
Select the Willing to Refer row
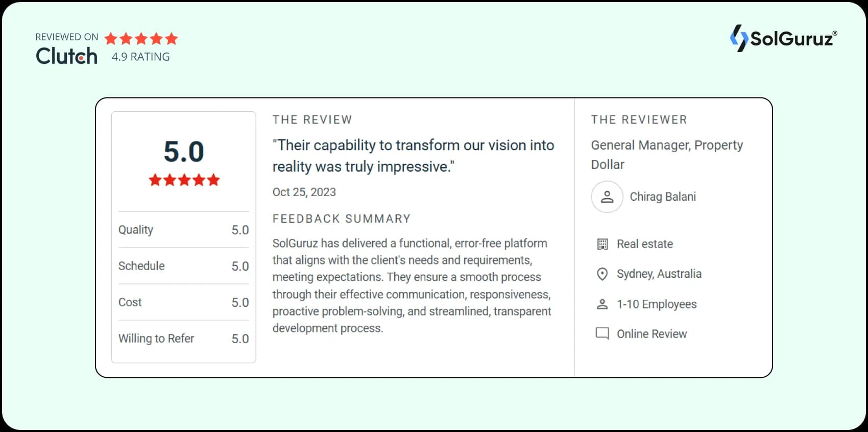[183, 339]
